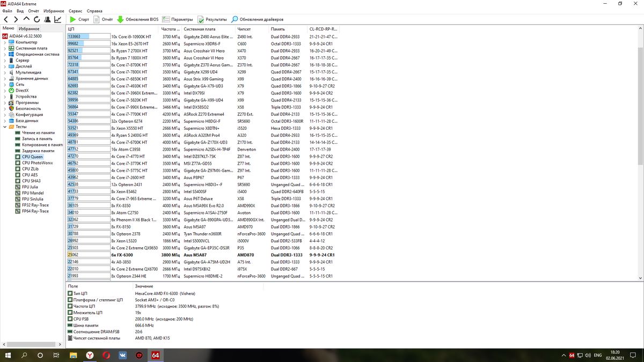The height and width of the screenshot is (362, 644).
Task: Expand the Компьютер tree node
Action: [x=5, y=42]
